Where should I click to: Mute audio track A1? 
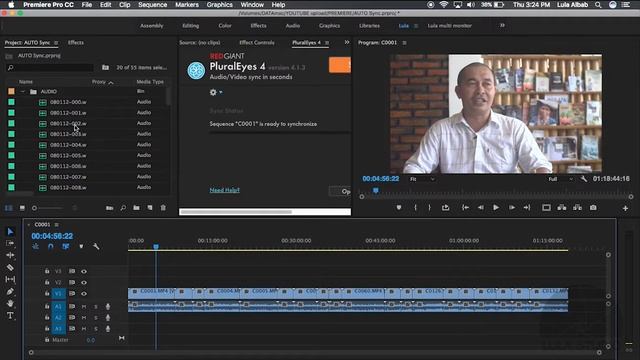84,307
